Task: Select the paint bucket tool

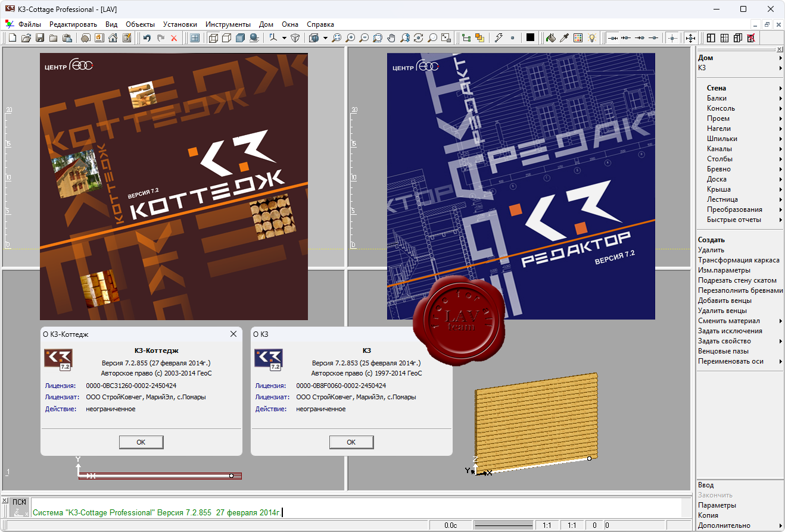Action: [550, 38]
